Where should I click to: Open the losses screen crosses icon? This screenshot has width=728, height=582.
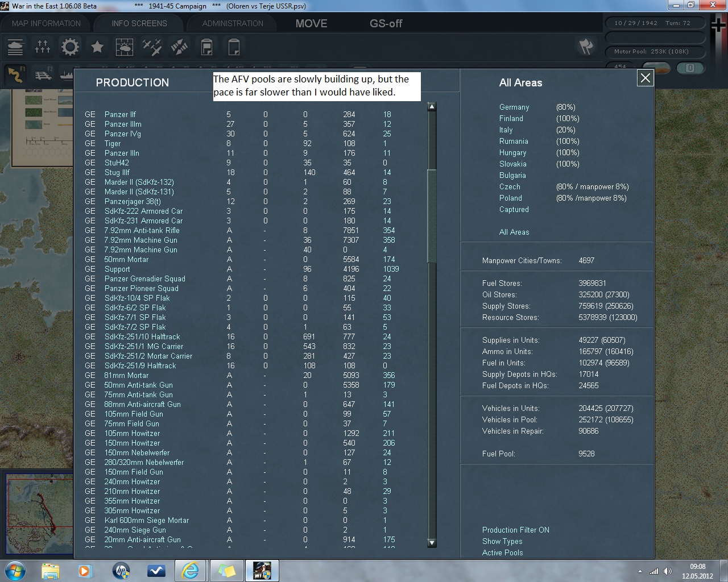pyautogui.click(x=43, y=47)
